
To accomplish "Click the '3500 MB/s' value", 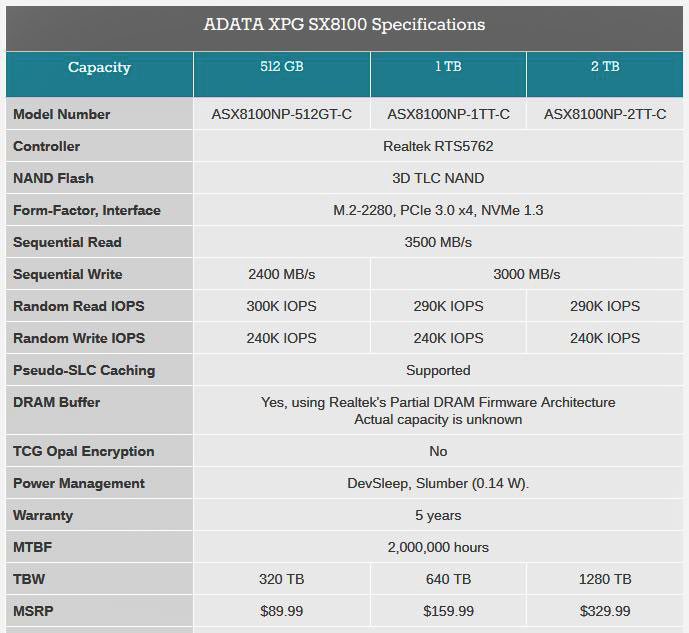I will [438, 242].
